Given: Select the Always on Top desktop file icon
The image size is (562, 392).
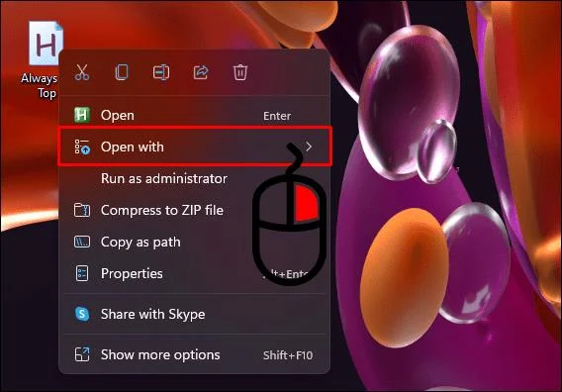Looking at the screenshot, I should pos(46,43).
